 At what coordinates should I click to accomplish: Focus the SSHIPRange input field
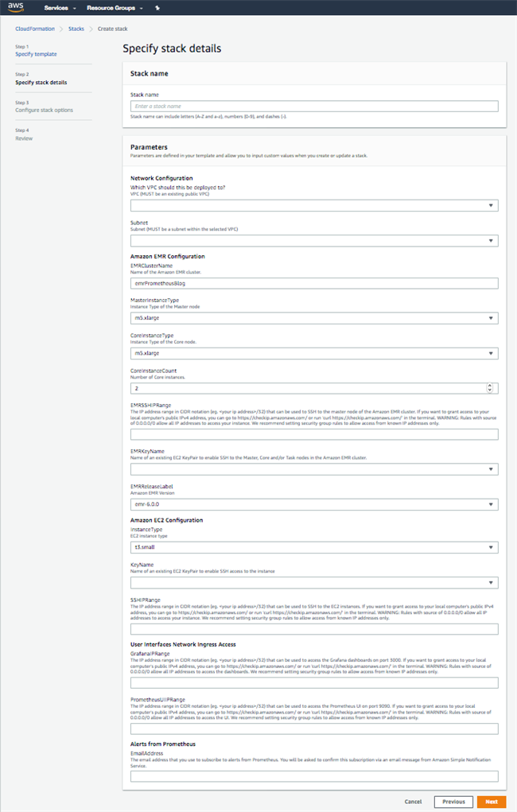(314, 628)
